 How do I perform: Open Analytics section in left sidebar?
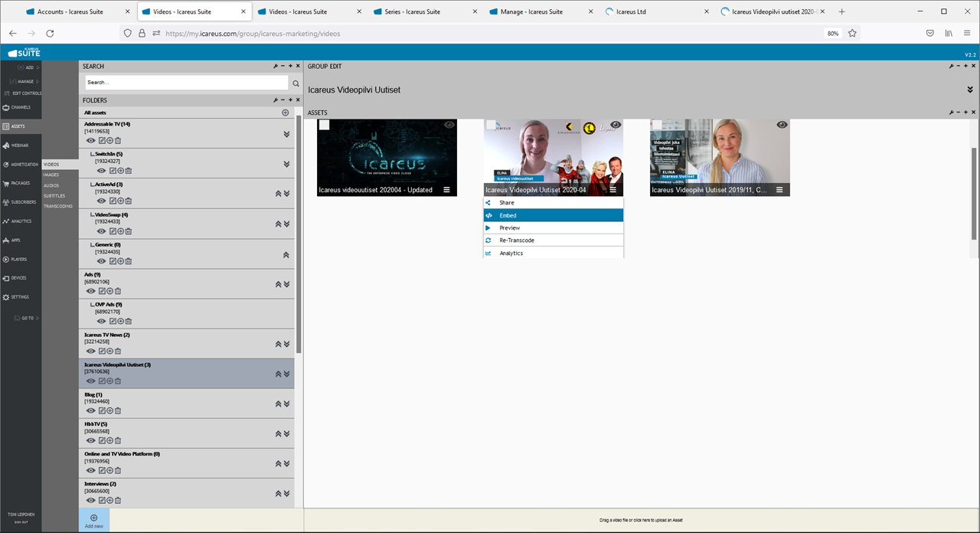point(21,221)
